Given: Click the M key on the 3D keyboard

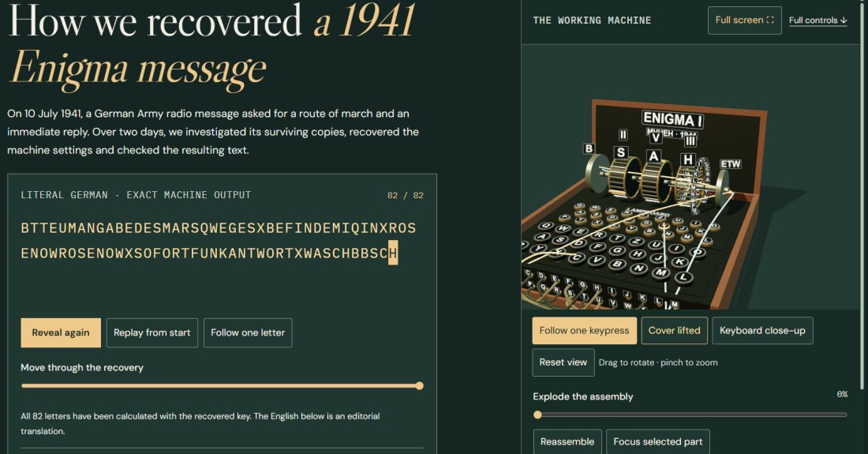Looking at the screenshot, I should [x=661, y=273].
